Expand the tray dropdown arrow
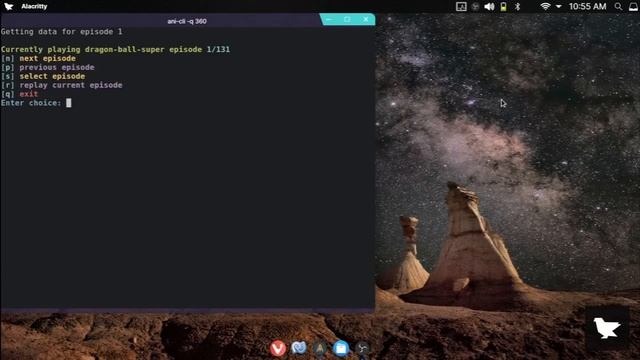 point(558,7)
